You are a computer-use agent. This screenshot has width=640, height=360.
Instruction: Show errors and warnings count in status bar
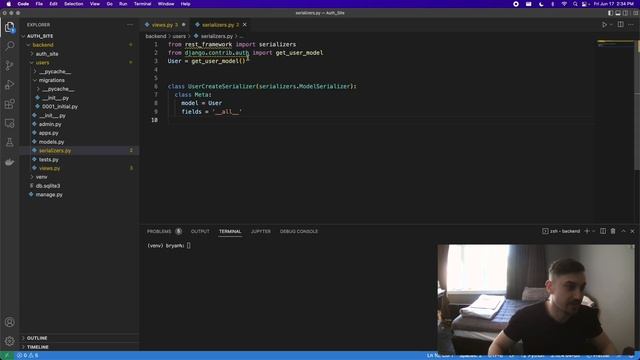click(27, 356)
